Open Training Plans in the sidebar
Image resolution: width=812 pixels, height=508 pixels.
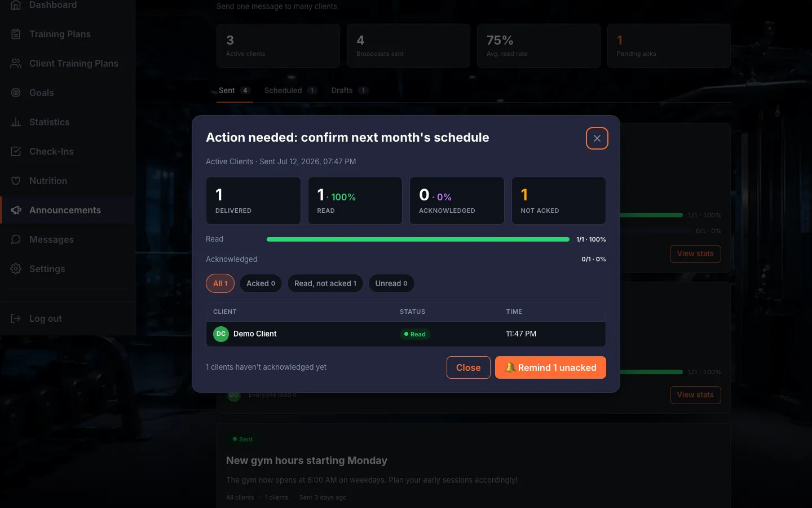click(x=68, y=34)
